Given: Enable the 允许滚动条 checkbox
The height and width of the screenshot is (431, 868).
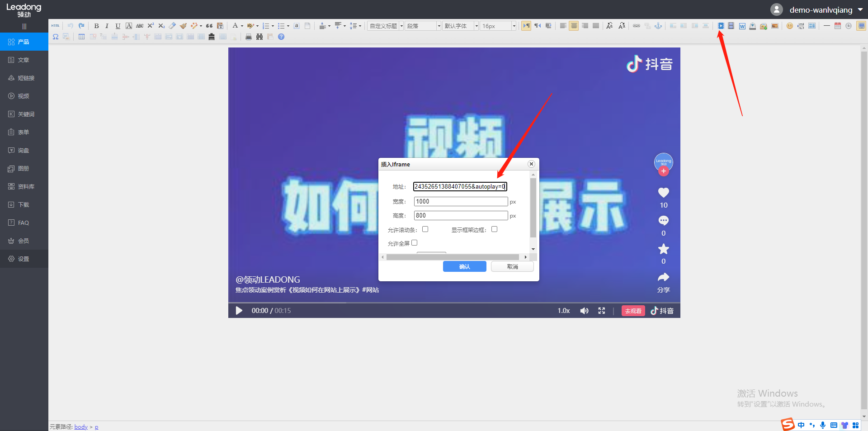Looking at the screenshot, I should (425, 229).
